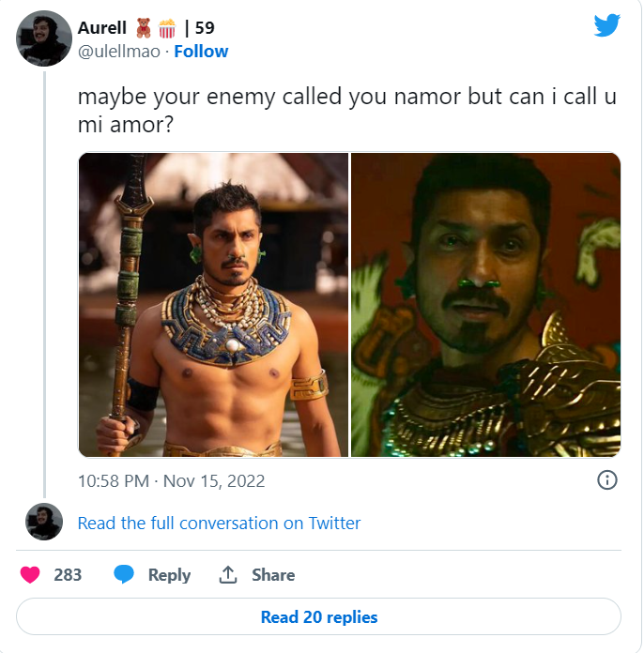Click the tweet text about namor
Image resolution: width=644 pixels, height=653 pixels.
click(346, 112)
